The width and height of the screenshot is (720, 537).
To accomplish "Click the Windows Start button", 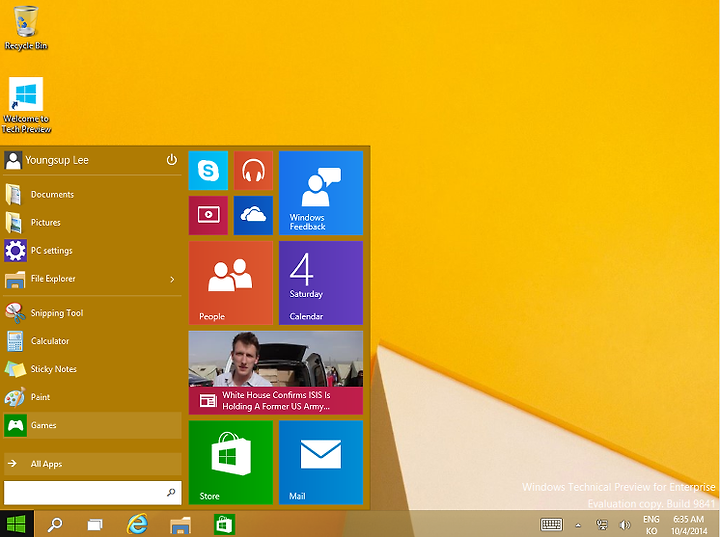I will 17,524.
